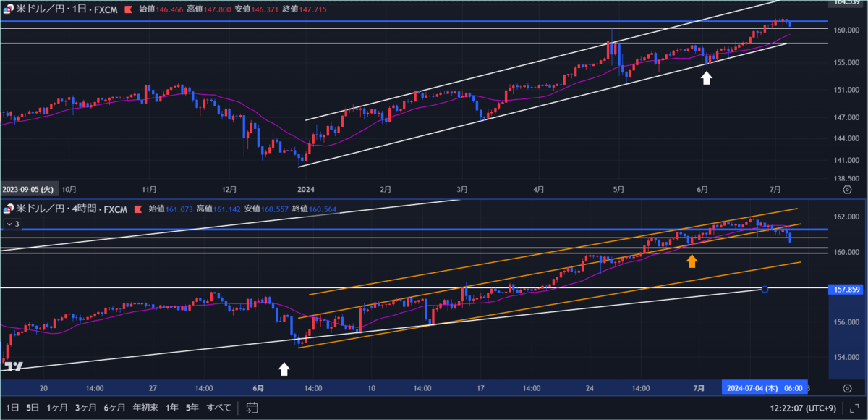
Task: Select the 年初来 range tab
Action: [x=145, y=408]
